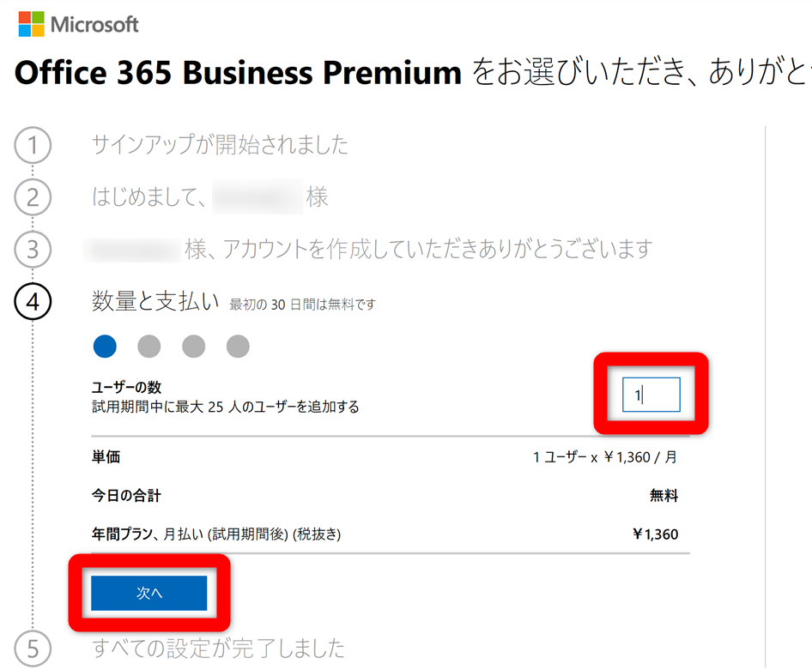
Task: Click the ユーザーの数 label
Action: (126, 388)
